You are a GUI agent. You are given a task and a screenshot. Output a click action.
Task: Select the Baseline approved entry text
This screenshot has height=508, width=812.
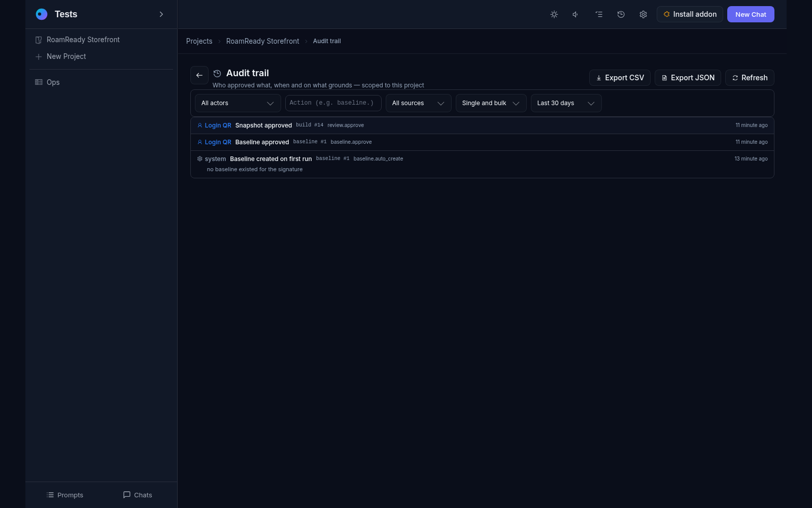pos(262,142)
